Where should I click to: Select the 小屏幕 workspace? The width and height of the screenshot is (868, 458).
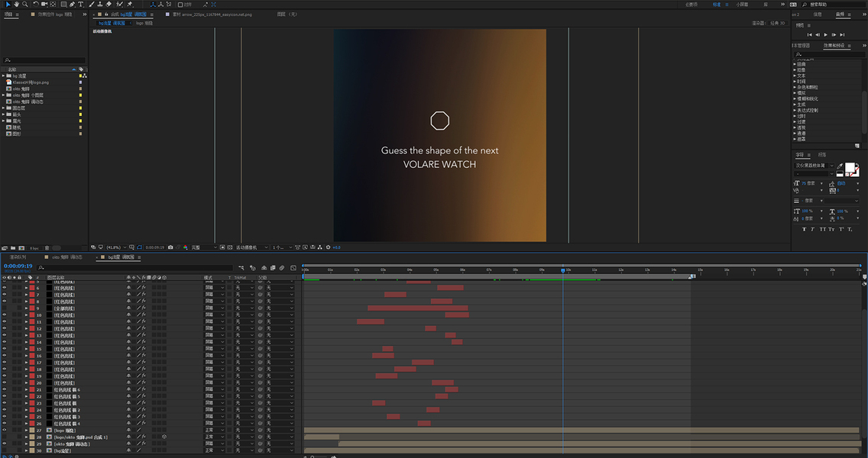pyautogui.click(x=743, y=5)
